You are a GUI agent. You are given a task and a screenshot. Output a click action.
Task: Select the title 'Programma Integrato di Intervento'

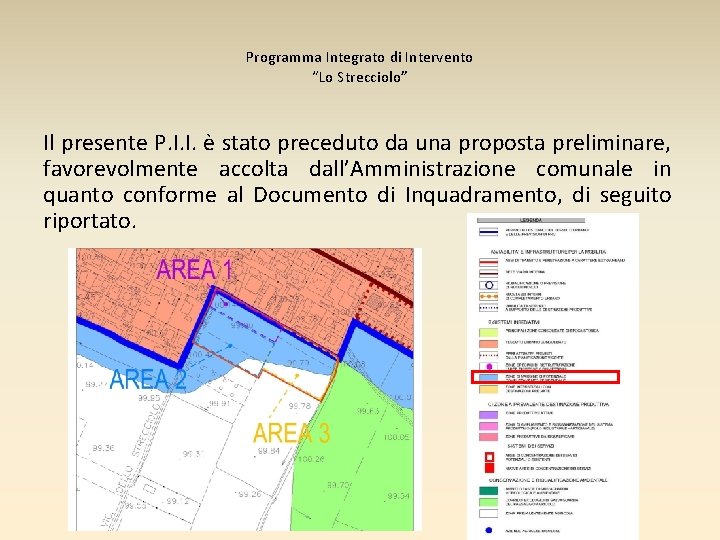click(x=359, y=57)
